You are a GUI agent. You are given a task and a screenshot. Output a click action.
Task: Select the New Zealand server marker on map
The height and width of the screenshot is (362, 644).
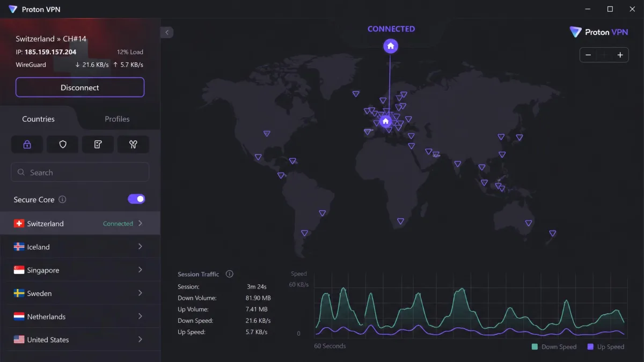click(552, 233)
